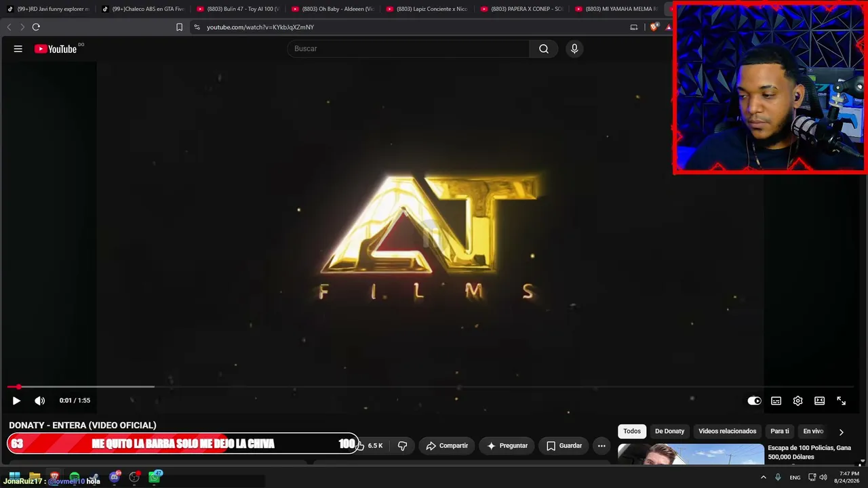868x488 pixels.
Task: Start voice search with the microphone icon
Action: (574, 49)
